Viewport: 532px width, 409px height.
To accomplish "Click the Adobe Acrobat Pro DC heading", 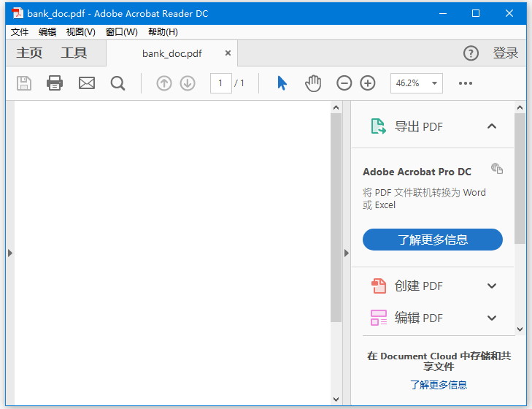I will [417, 172].
